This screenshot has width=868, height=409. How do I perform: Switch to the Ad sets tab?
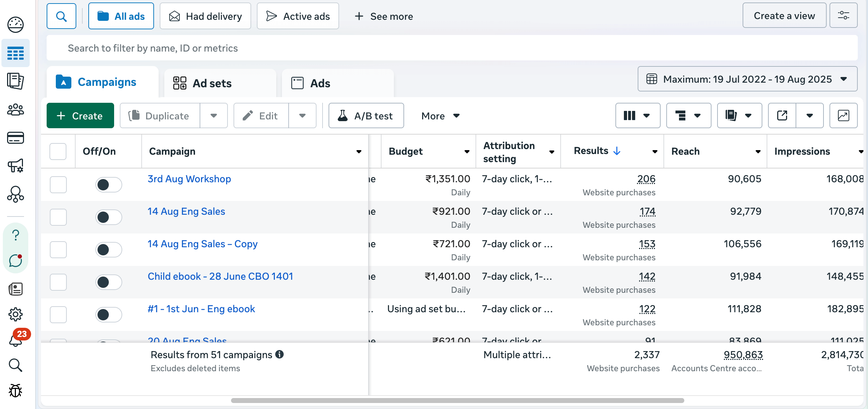[x=220, y=83]
